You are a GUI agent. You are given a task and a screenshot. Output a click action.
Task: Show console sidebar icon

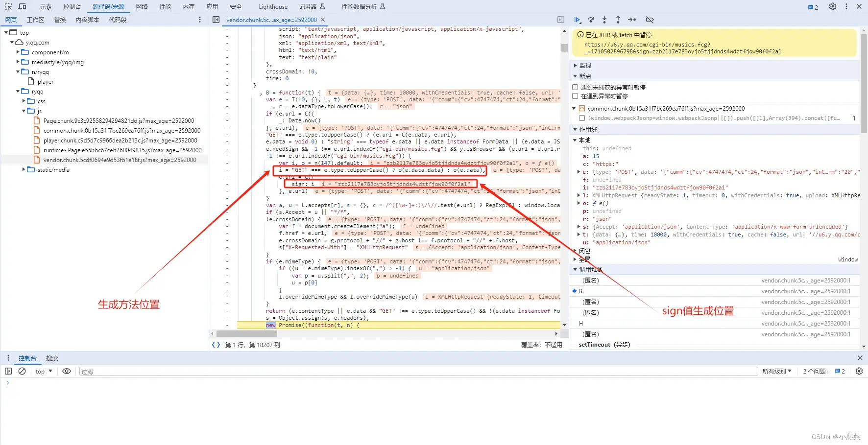point(8,371)
